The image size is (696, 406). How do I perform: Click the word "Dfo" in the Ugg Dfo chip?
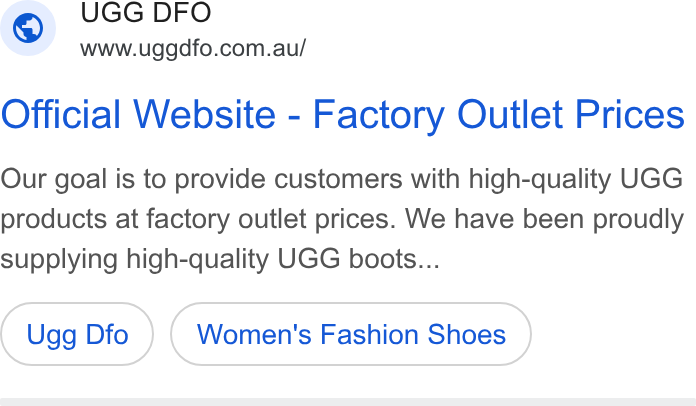107,334
